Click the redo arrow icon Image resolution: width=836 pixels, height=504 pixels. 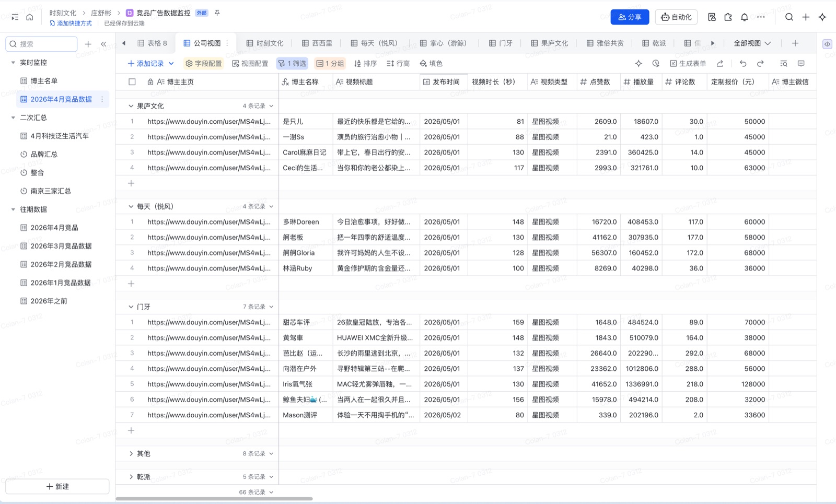pos(761,63)
